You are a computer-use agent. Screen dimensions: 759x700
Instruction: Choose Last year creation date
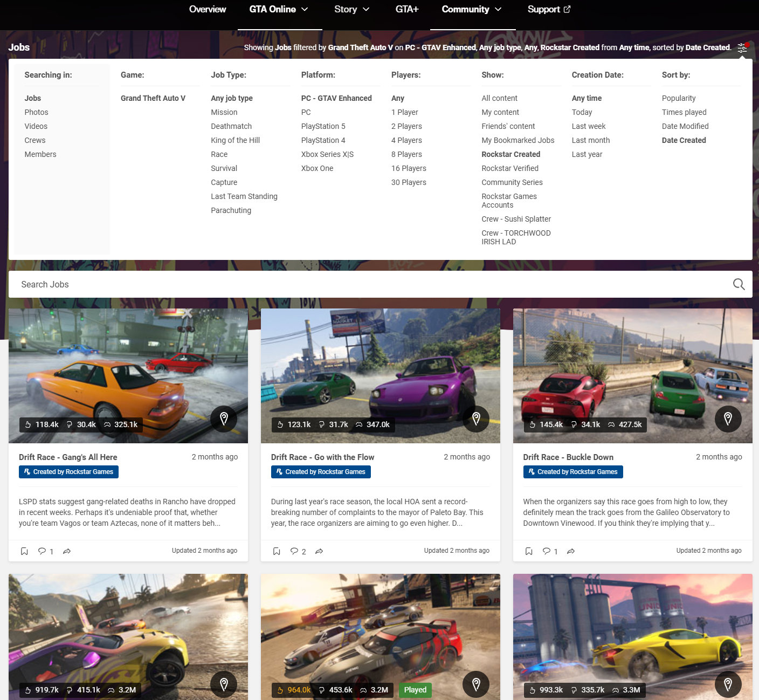(x=587, y=154)
